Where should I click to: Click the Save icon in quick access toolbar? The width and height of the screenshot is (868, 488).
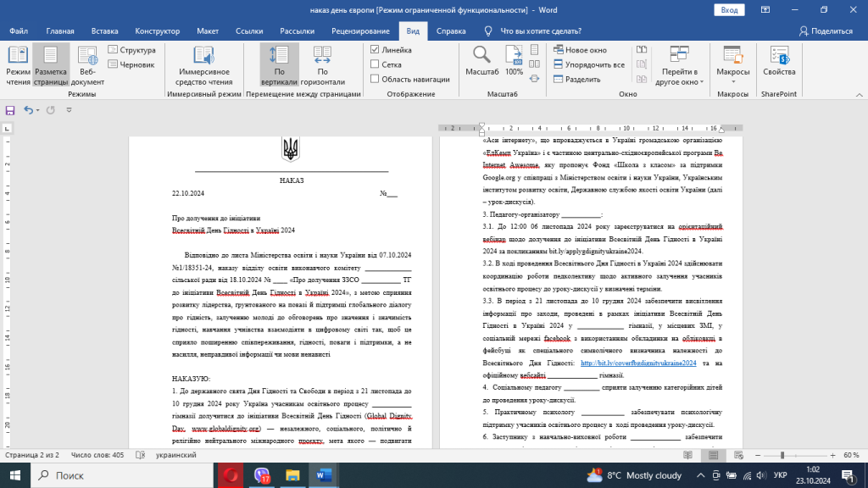pyautogui.click(x=10, y=110)
